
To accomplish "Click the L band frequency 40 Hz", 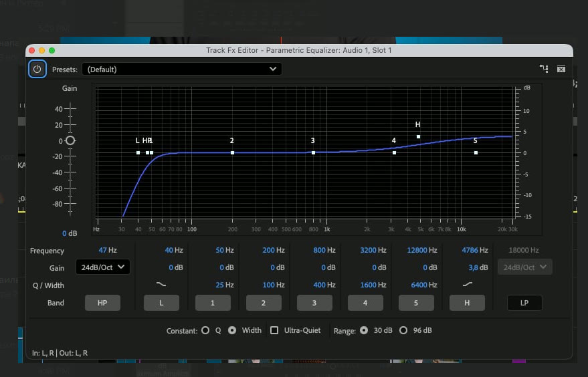I will [x=174, y=250].
